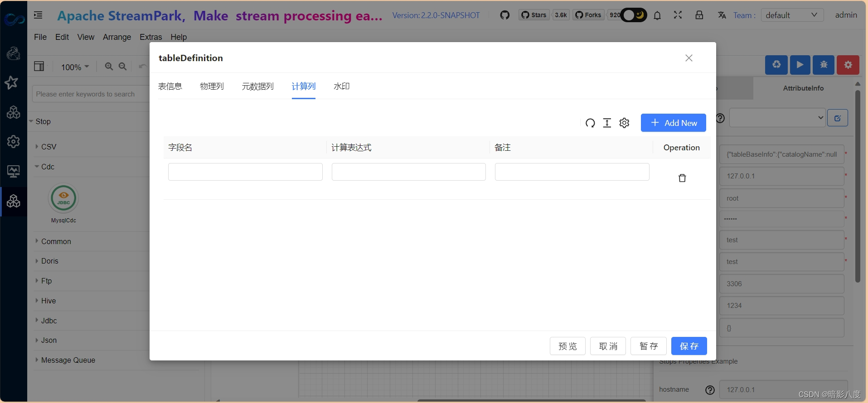Open the Edit menu
Screen dimensions: 868x403
62,37
